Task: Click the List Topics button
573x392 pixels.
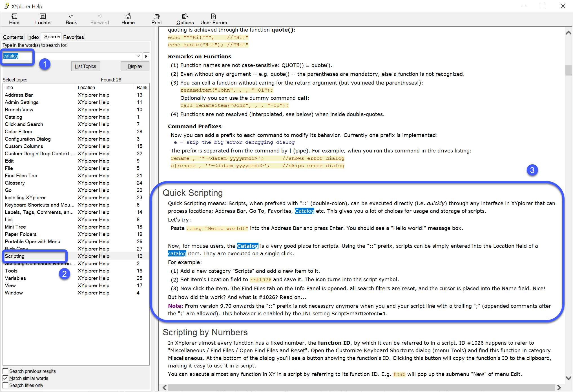Action: pyautogui.click(x=85, y=66)
